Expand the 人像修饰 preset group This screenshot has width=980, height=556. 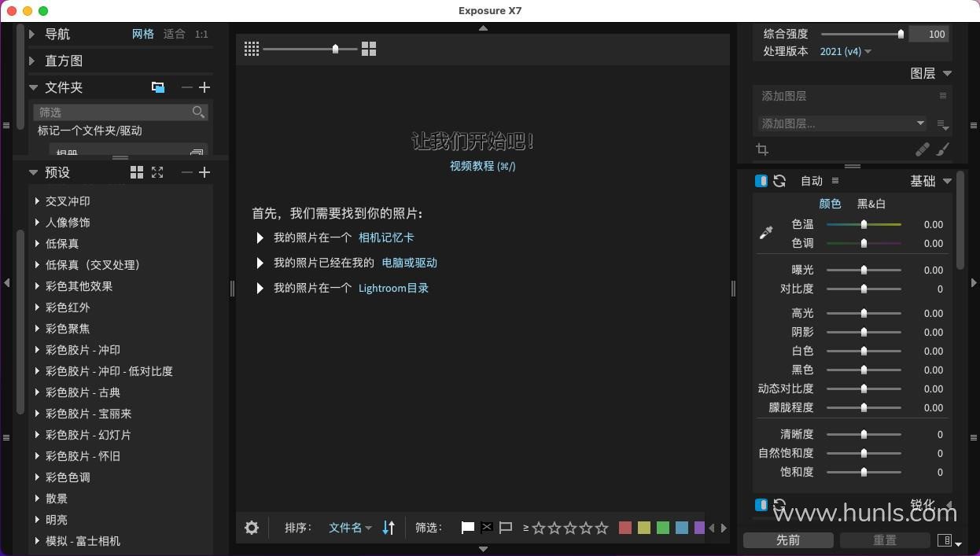[37, 223]
